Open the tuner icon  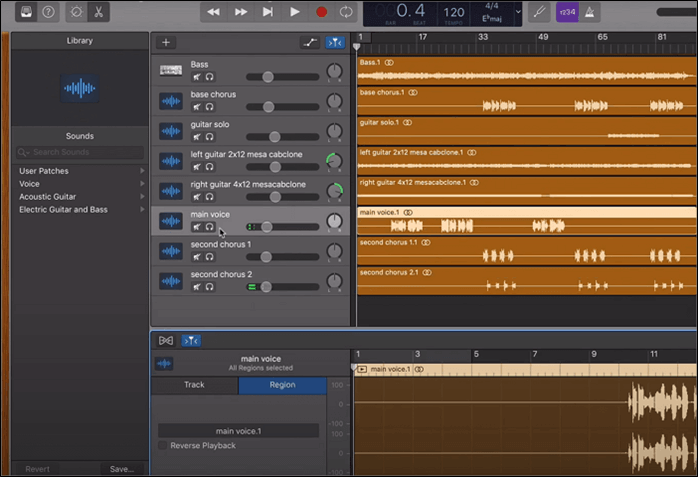click(x=538, y=12)
